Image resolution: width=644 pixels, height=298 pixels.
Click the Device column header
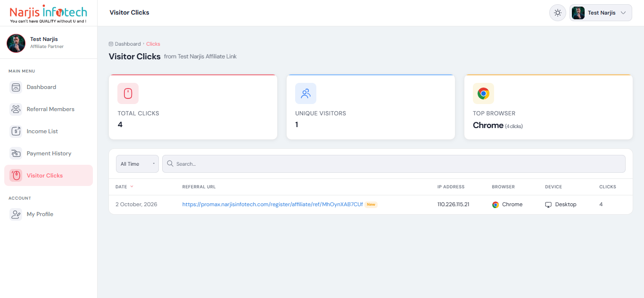coord(553,187)
